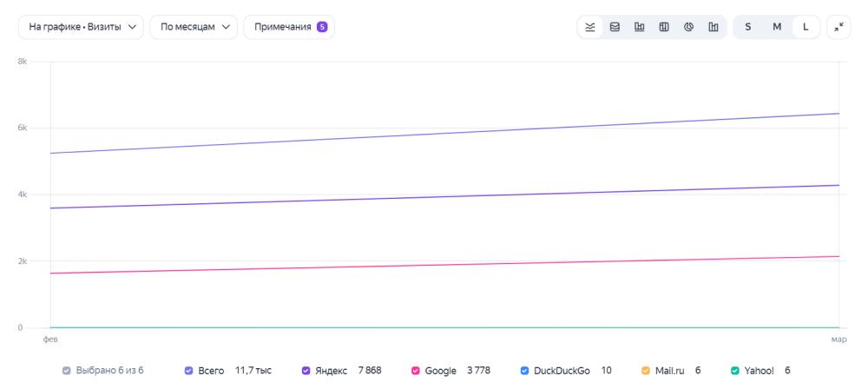This screenshot has width=868, height=389.
Task: Click the Mail.ru orange legend swatch
Action: point(646,371)
